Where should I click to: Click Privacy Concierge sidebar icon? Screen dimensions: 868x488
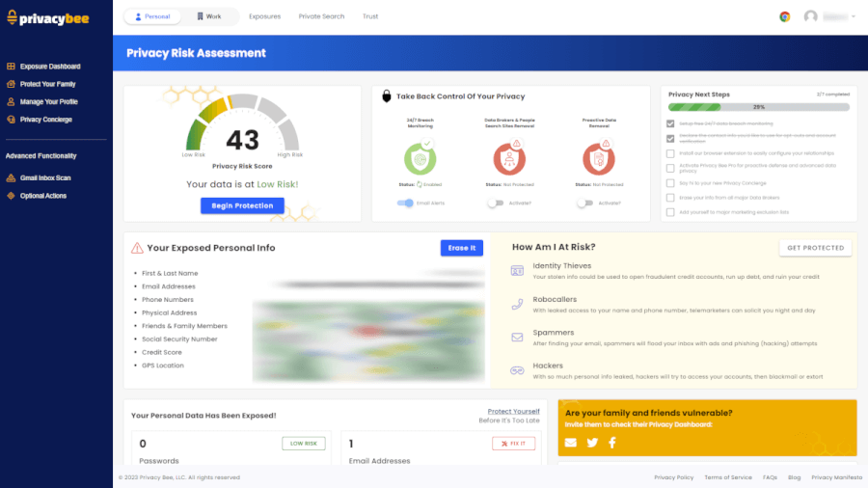coord(11,120)
